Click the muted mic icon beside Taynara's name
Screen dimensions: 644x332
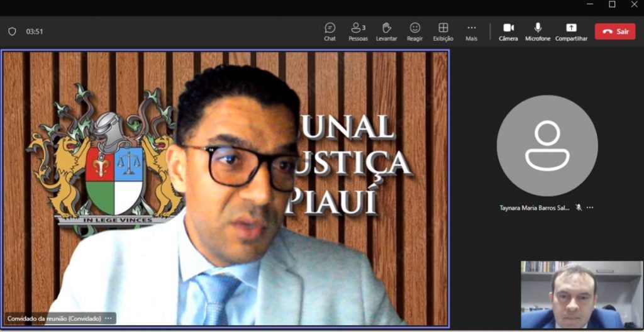pos(579,207)
